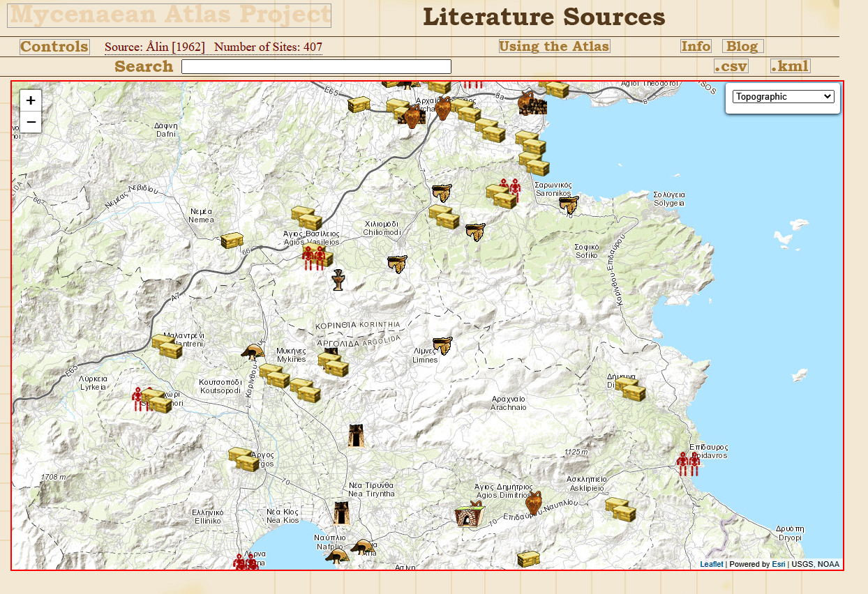The height and width of the screenshot is (594, 868).
Task: Open the Blog link
Action: coord(742,47)
